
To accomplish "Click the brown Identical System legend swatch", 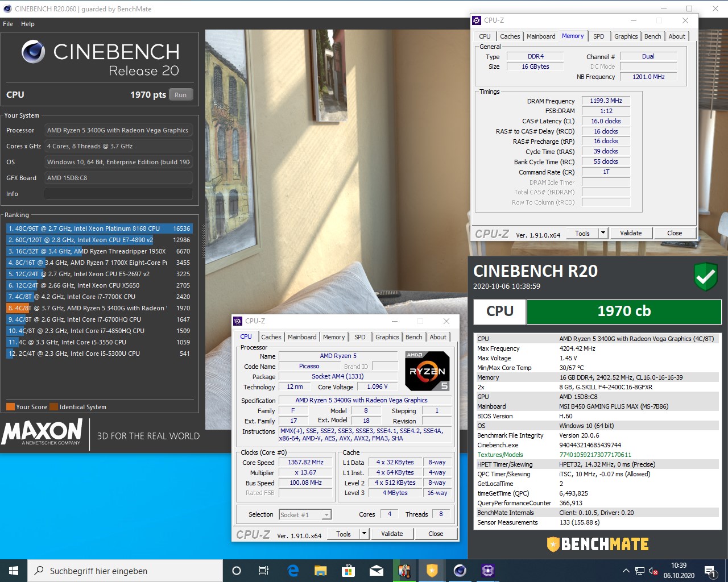I will pyautogui.click(x=53, y=407).
